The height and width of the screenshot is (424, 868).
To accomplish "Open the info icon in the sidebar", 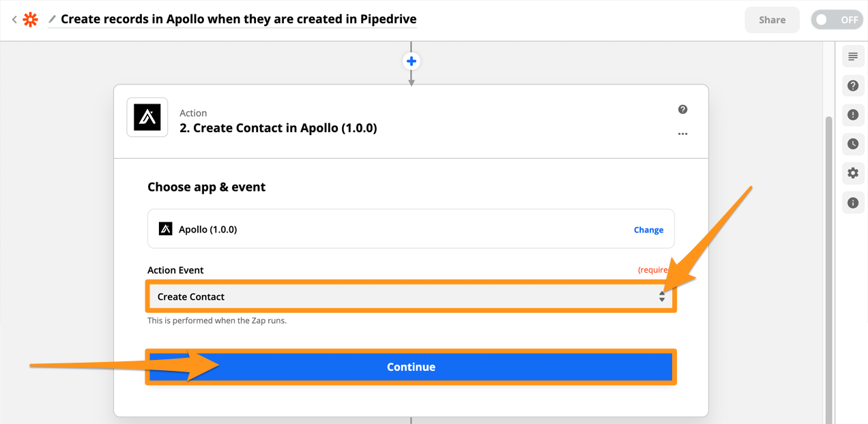I will [x=853, y=202].
